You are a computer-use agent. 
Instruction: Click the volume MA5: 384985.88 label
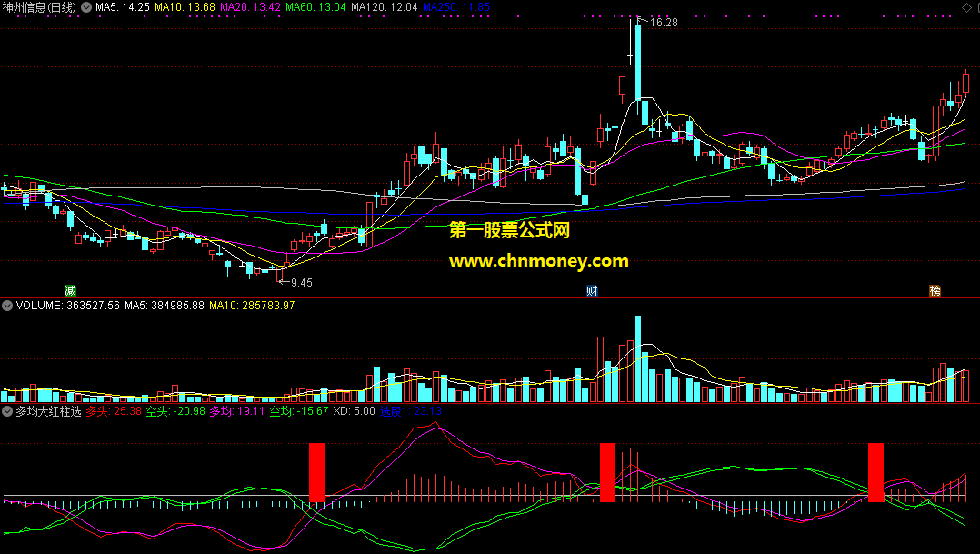coord(165,306)
